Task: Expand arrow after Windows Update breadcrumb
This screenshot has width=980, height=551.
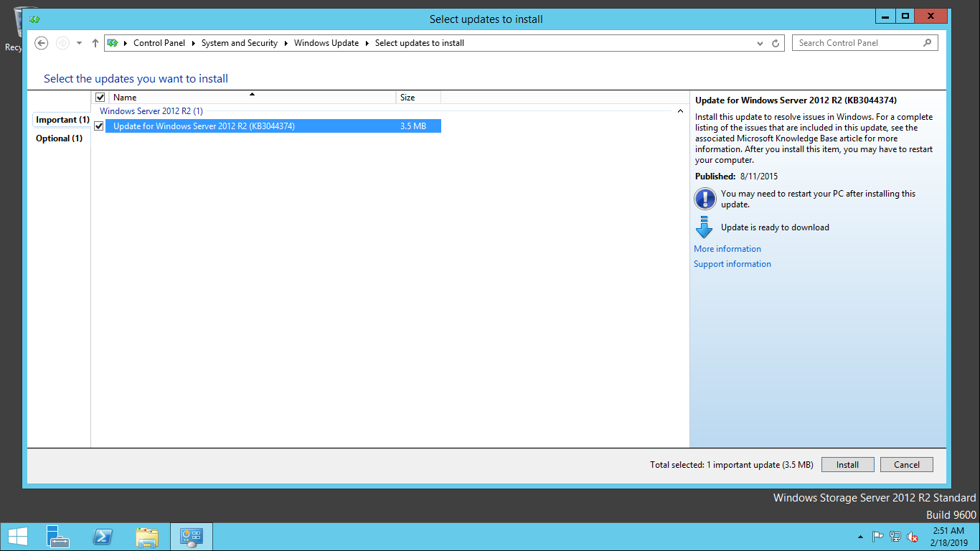Action: click(367, 43)
